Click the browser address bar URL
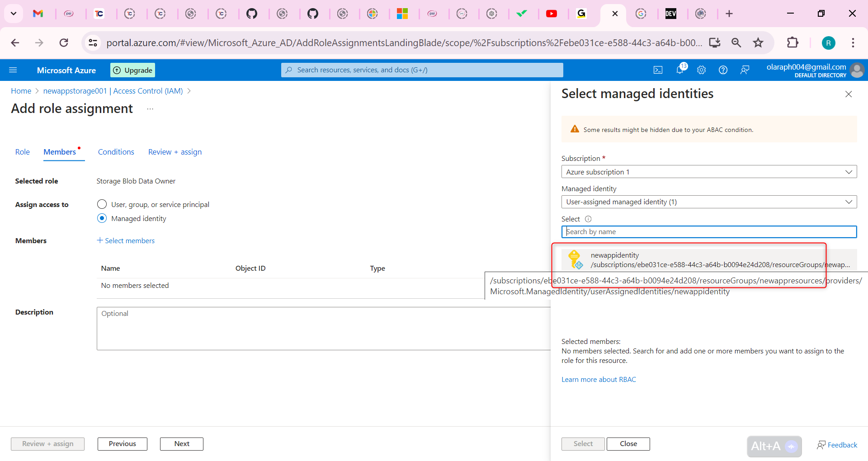The height and width of the screenshot is (461, 868). [x=404, y=42]
